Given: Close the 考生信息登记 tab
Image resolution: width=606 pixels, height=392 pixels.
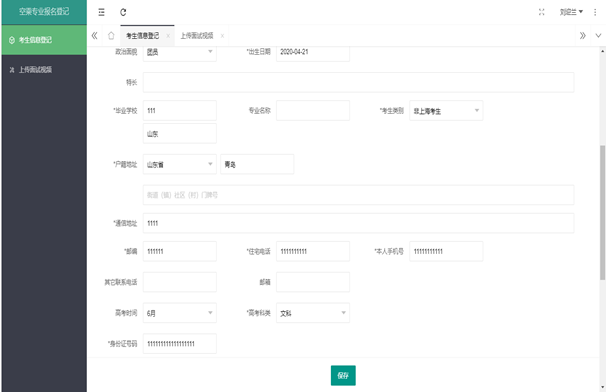Looking at the screenshot, I should 168,36.
